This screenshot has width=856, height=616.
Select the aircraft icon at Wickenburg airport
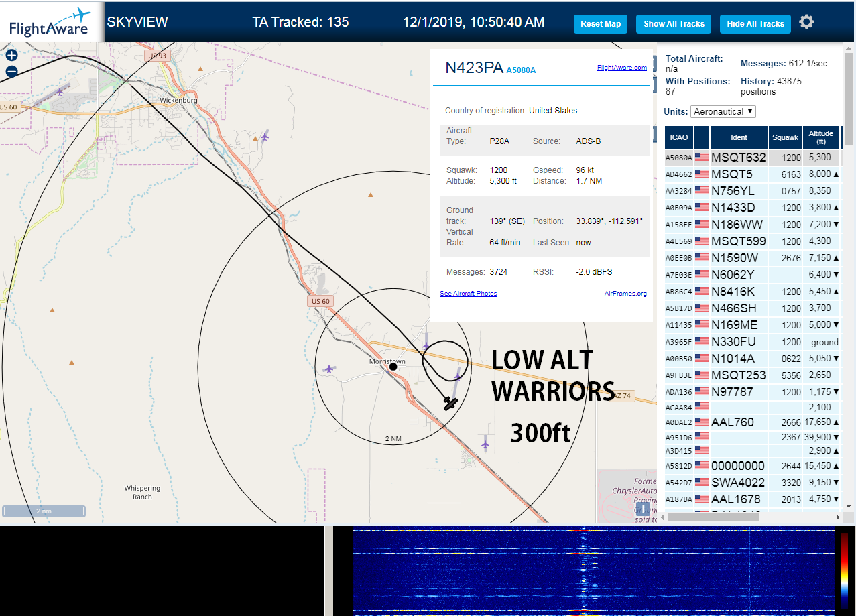tap(61, 92)
